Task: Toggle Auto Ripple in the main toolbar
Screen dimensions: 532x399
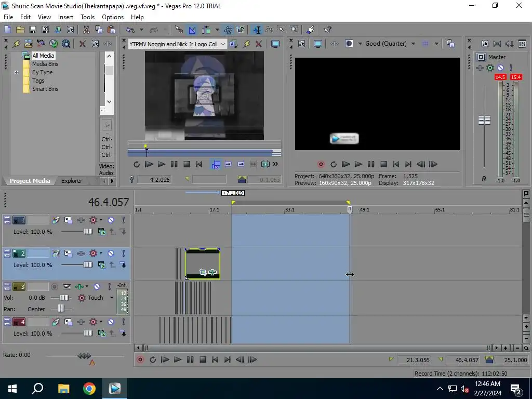Action: point(206,30)
